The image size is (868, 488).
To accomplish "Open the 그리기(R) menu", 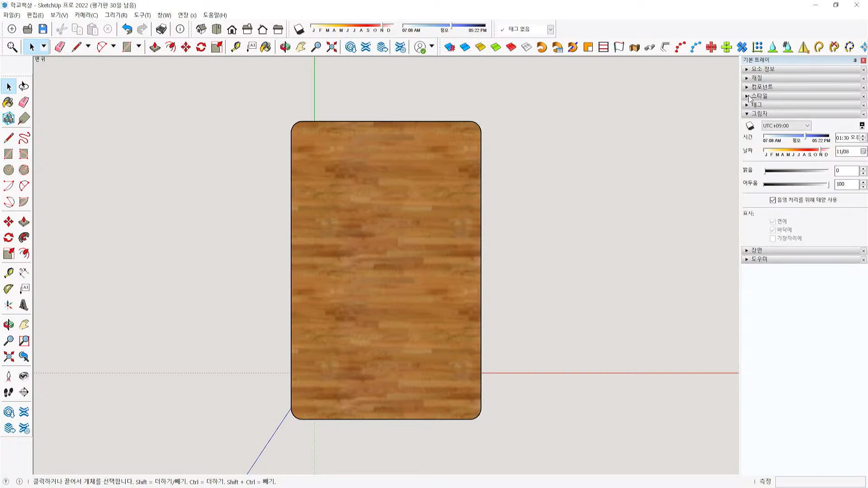I will coord(116,15).
